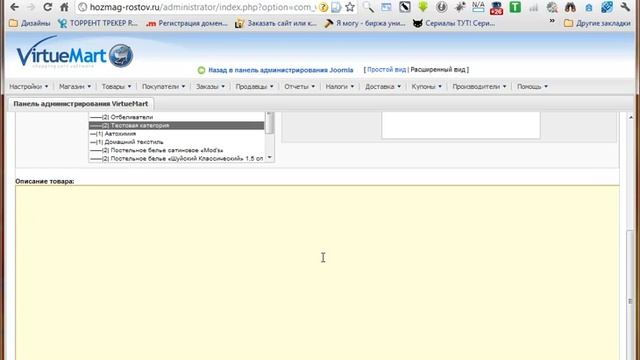The width and height of the screenshot is (640, 360).
Task: Open the Заказать сайт bookmark
Action: [276, 23]
